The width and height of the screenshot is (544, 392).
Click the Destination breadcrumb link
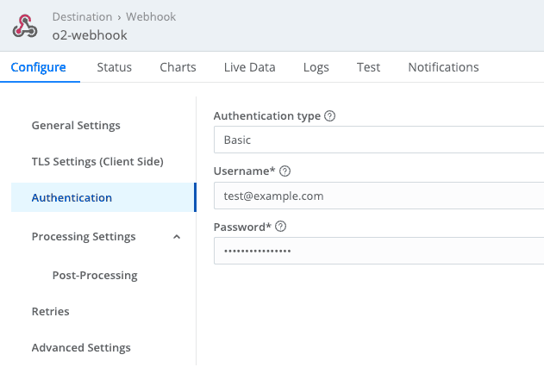click(x=82, y=16)
